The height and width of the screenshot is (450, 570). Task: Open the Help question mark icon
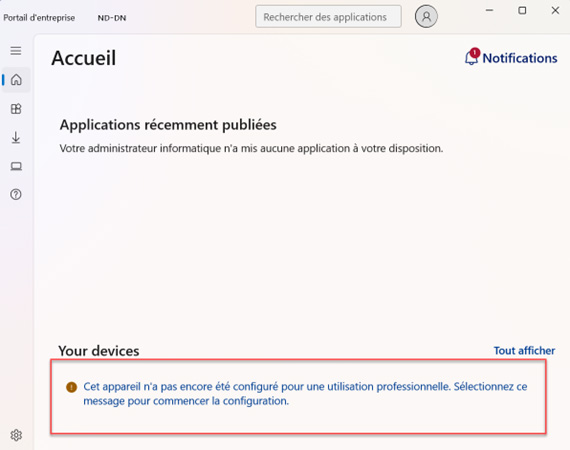pyautogui.click(x=16, y=194)
